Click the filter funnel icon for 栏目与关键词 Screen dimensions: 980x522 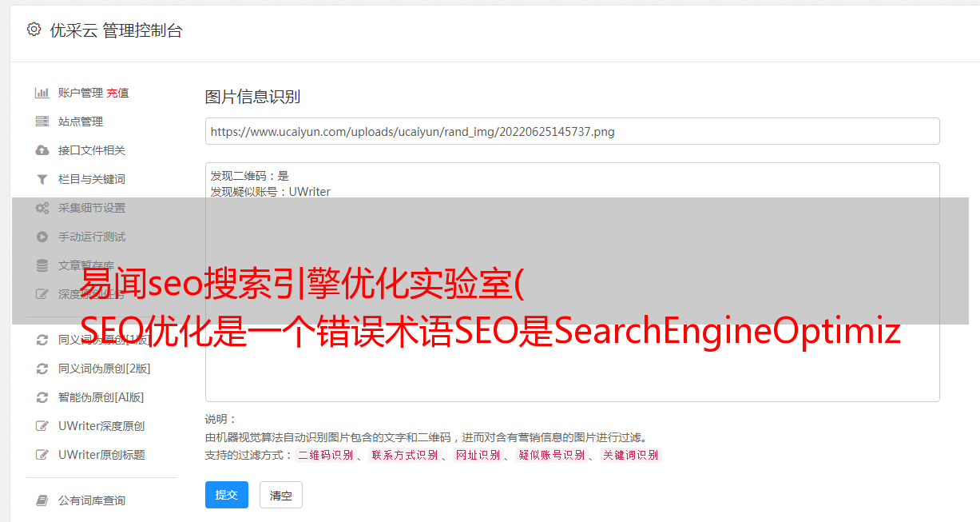pyautogui.click(x=42, y=179)
